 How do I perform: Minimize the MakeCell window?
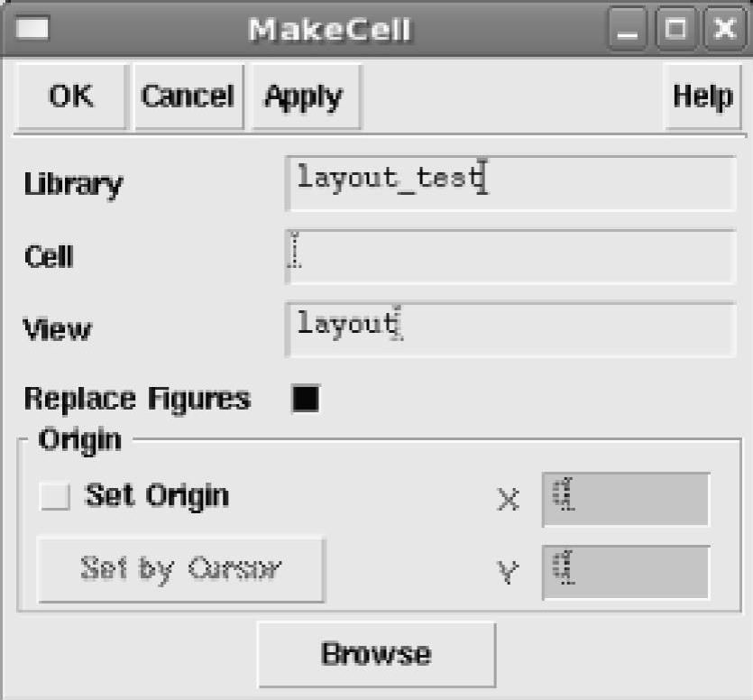point(627,29)
